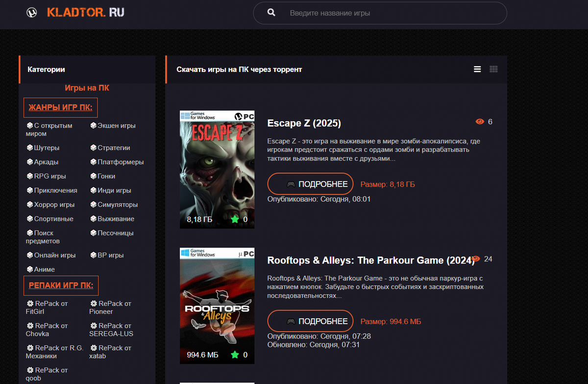Open the Платформеры category
This screenshot has height=384, width=588.
[117, 162]
